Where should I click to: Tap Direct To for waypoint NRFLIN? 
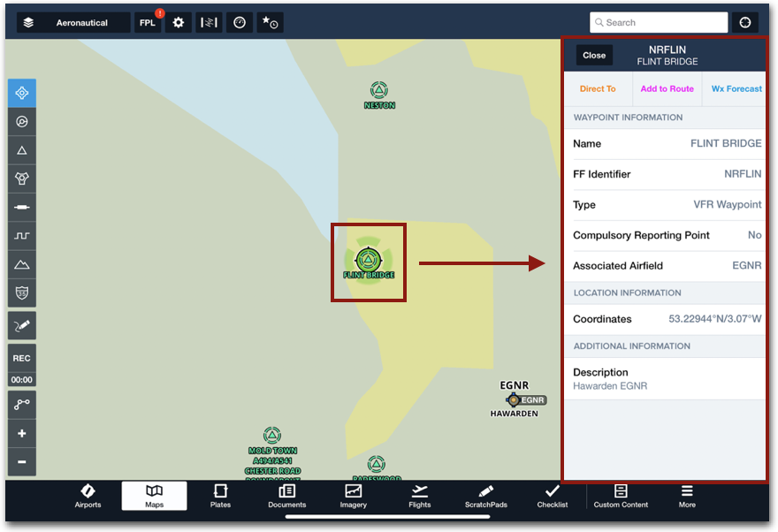[x=599, y=89]
